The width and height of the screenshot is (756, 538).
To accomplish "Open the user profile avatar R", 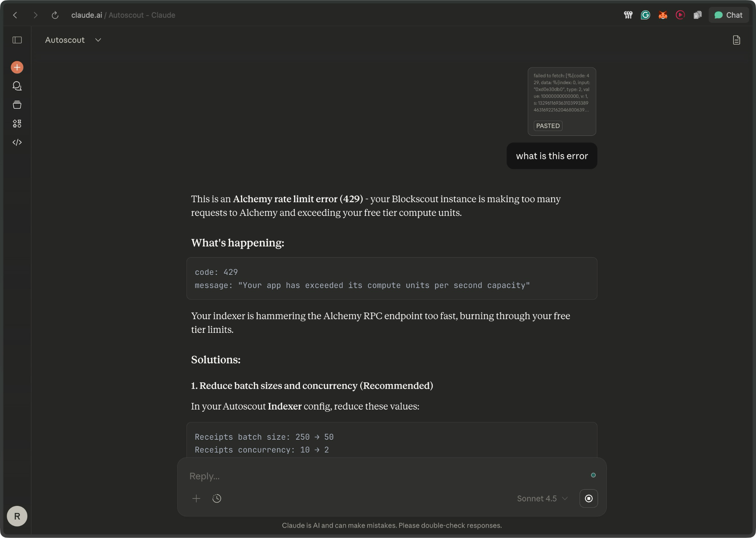I will (x=17, y=516).
